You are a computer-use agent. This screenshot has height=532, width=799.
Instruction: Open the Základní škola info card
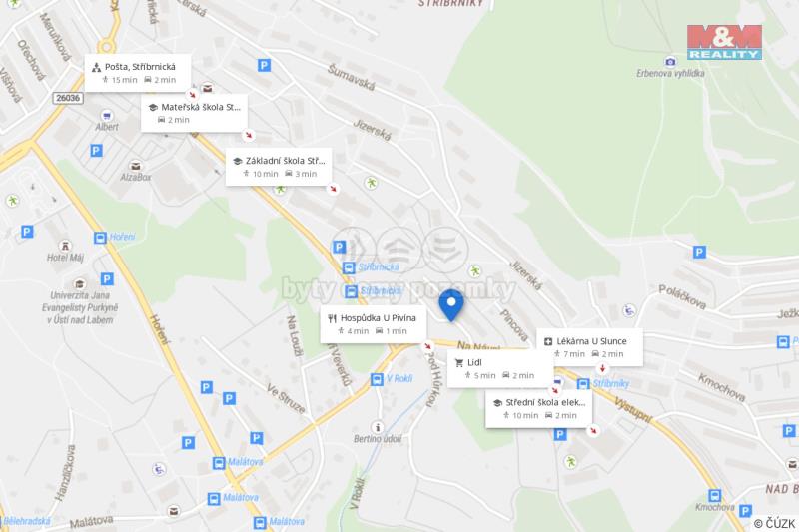point(279,167)
